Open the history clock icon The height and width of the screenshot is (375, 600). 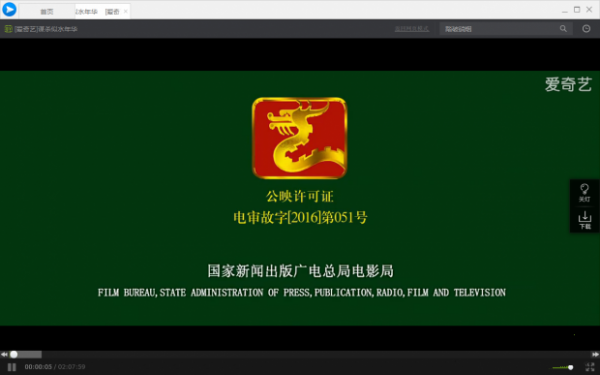586,29
